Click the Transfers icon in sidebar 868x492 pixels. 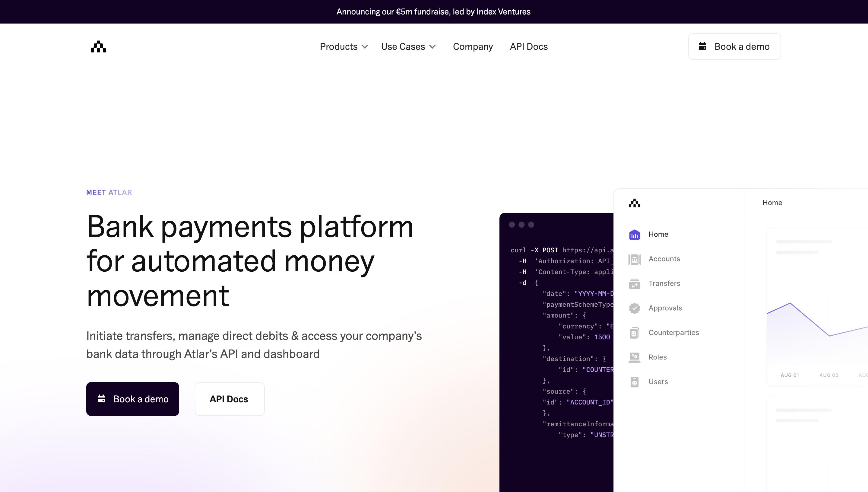pyautogui.click(x=634, y=284)
